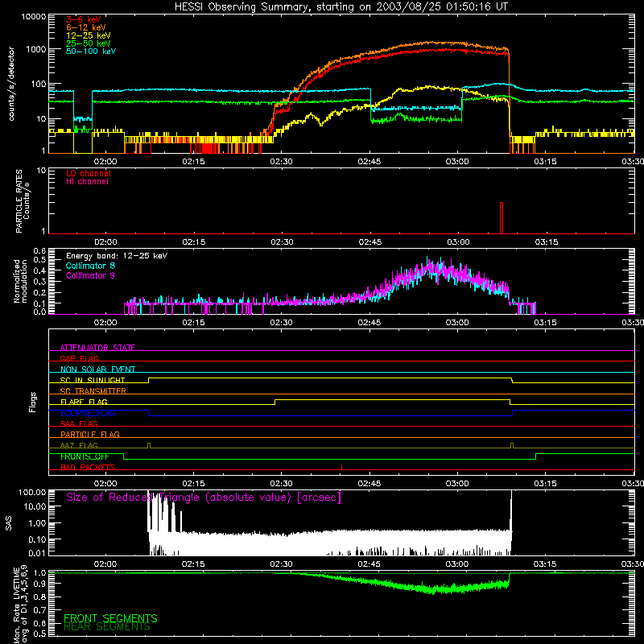644x644 pixels.
Task: Click the 03:15 tick label under SAS plot
Action: tap(545, 564)
